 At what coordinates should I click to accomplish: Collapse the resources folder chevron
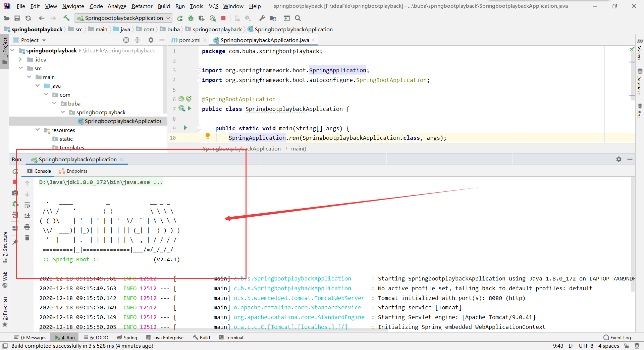[38, 130]
